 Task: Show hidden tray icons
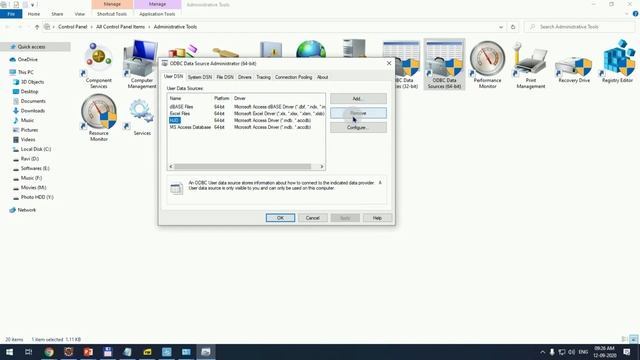click(x=542, y=352)
